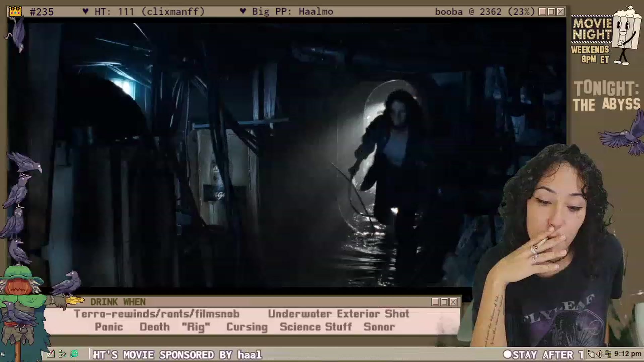
Task: Click the speaker volume tray icon
Action: click(600, 354)
